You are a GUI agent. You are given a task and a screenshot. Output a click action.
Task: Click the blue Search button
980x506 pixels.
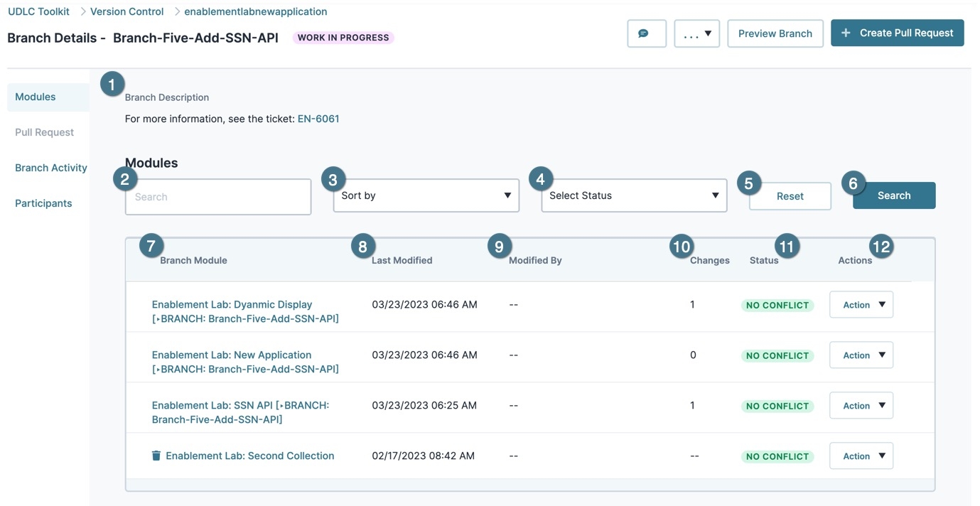pos(894,195)
